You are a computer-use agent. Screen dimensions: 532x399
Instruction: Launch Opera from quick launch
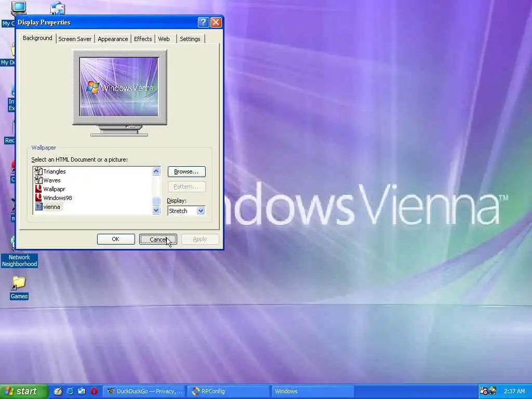[95, 391]
